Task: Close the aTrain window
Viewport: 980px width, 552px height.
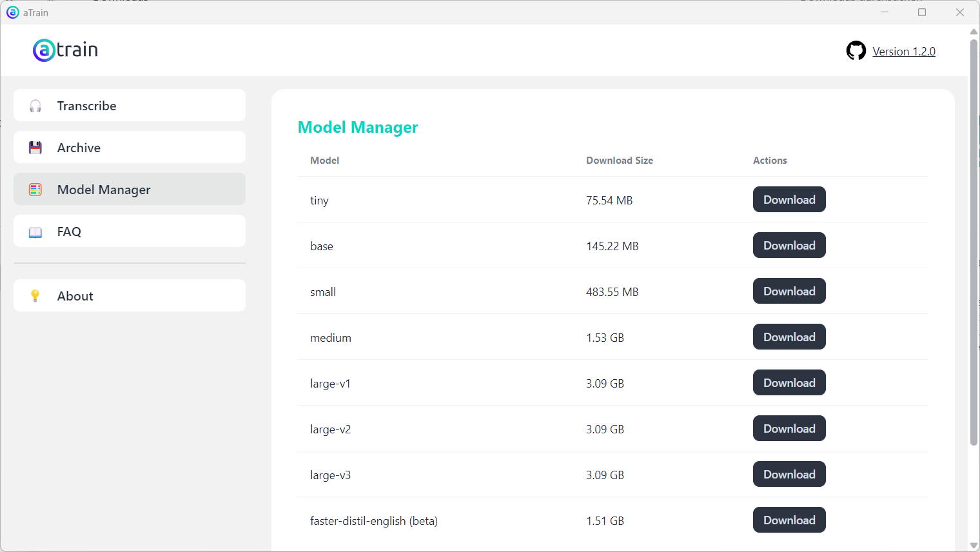Action: (960, 12)
